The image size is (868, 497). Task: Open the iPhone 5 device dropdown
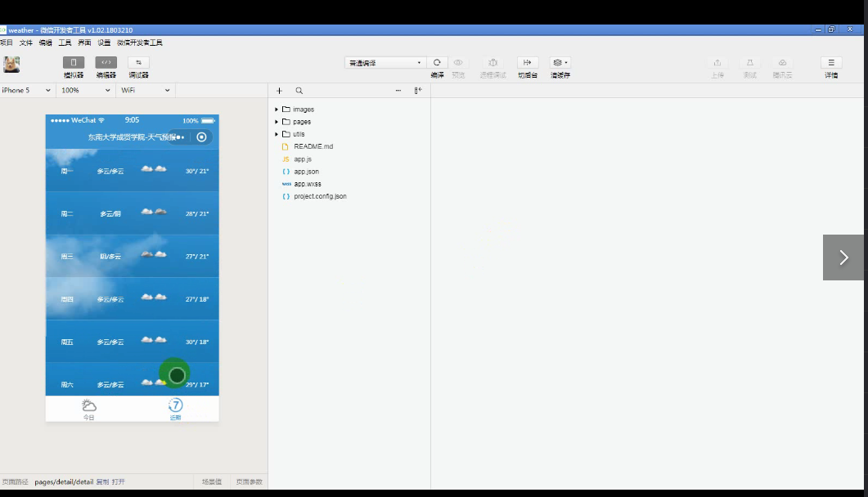pyautogui.click(x=26, y=90)
